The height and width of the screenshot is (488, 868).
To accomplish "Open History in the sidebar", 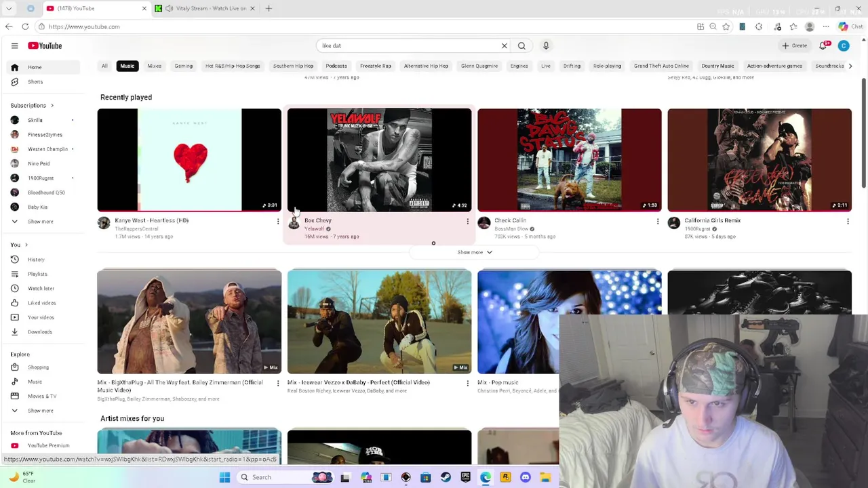I will pos(42,260).
